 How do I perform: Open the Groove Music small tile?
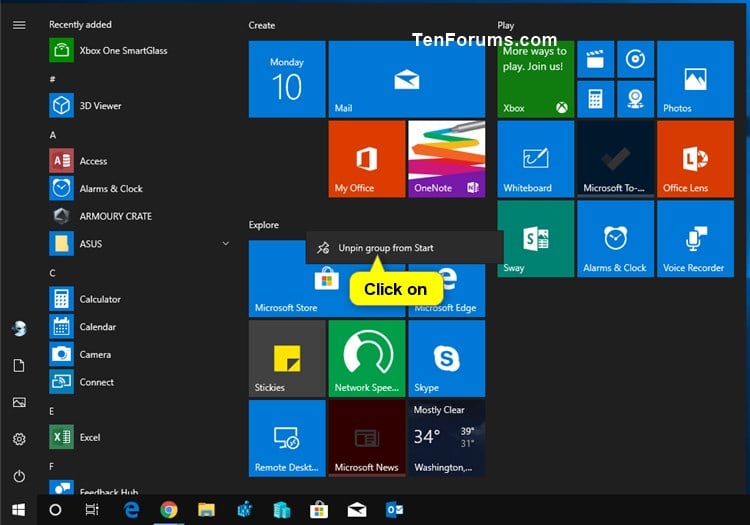[635, 59]
